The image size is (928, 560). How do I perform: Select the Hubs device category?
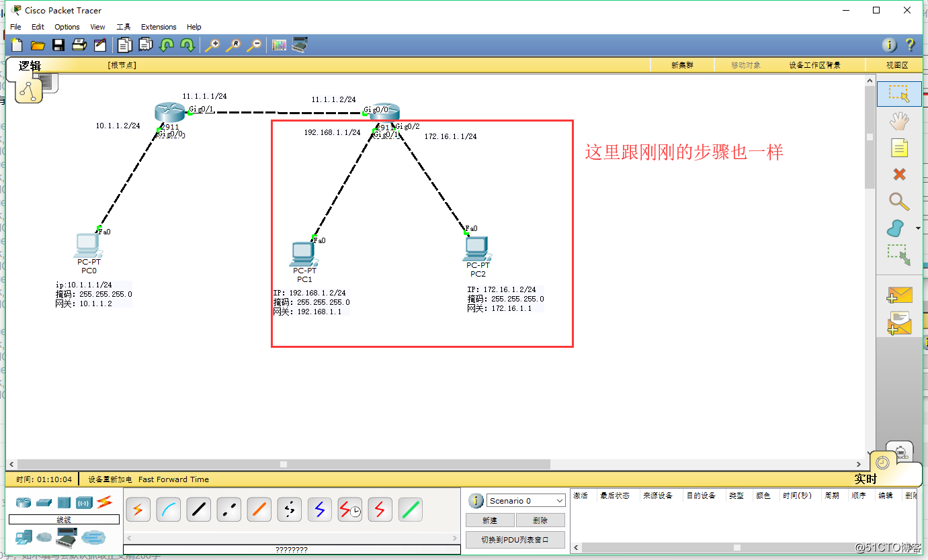(x=64, y=502)
